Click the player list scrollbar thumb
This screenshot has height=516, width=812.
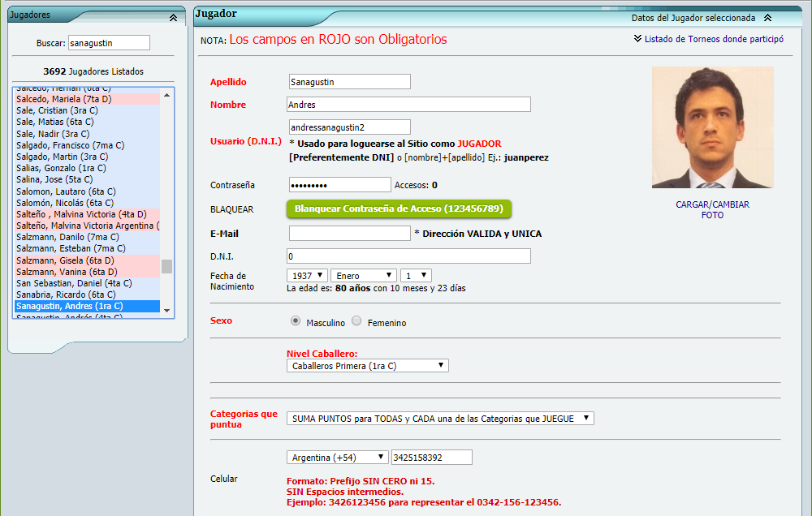166,266
